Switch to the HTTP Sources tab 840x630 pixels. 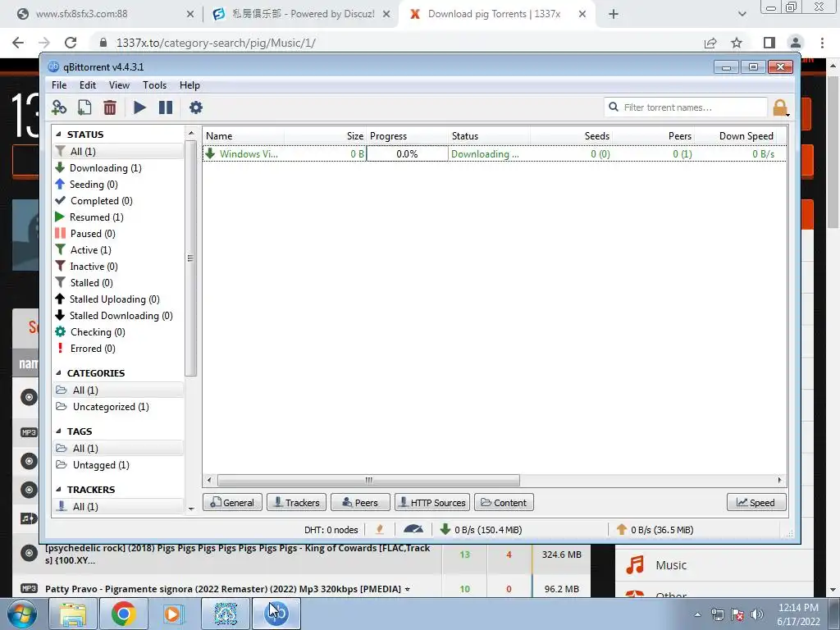(432, 503)
